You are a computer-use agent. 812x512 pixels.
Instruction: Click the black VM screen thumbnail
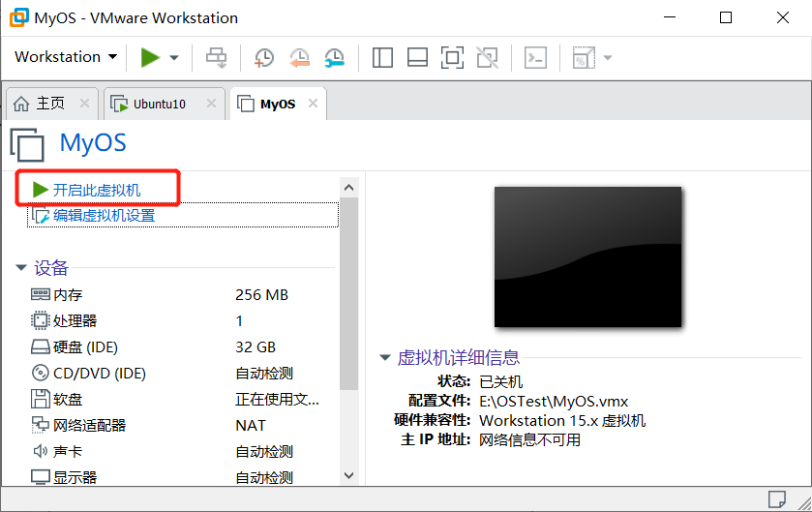(587, 256)
